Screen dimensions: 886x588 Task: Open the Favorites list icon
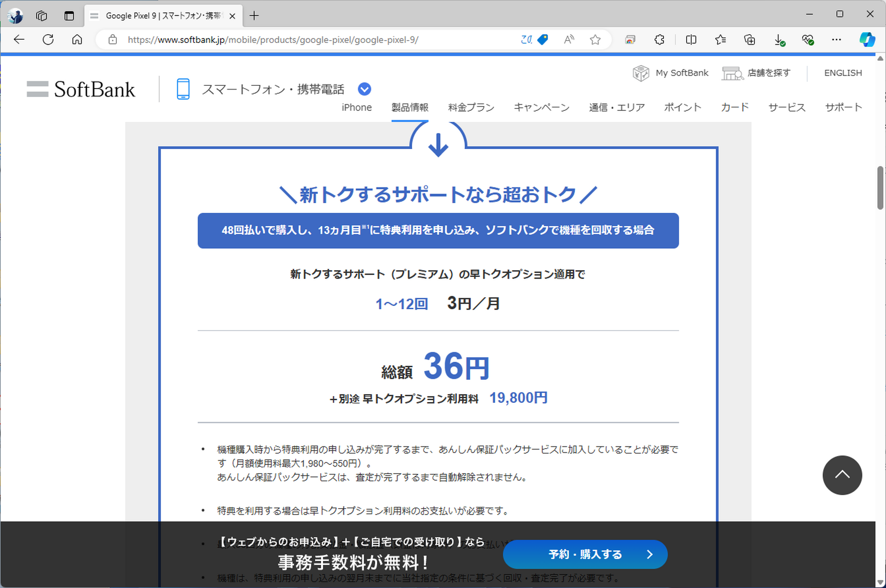coord(720,40)
